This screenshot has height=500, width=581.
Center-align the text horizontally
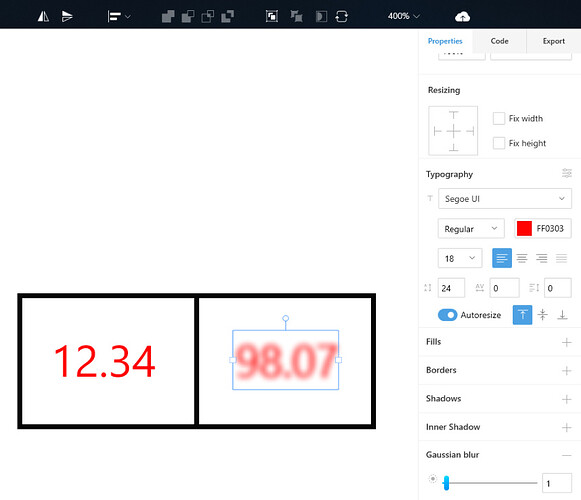[x=522, y=258]
